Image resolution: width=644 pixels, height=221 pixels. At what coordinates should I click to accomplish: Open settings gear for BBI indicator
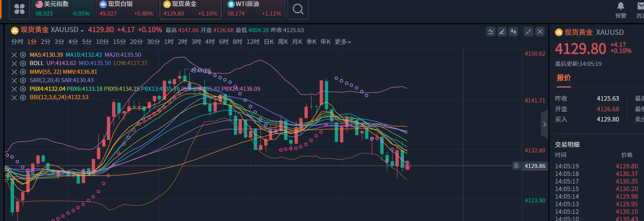pyautogui.click(x=23, y=98)
